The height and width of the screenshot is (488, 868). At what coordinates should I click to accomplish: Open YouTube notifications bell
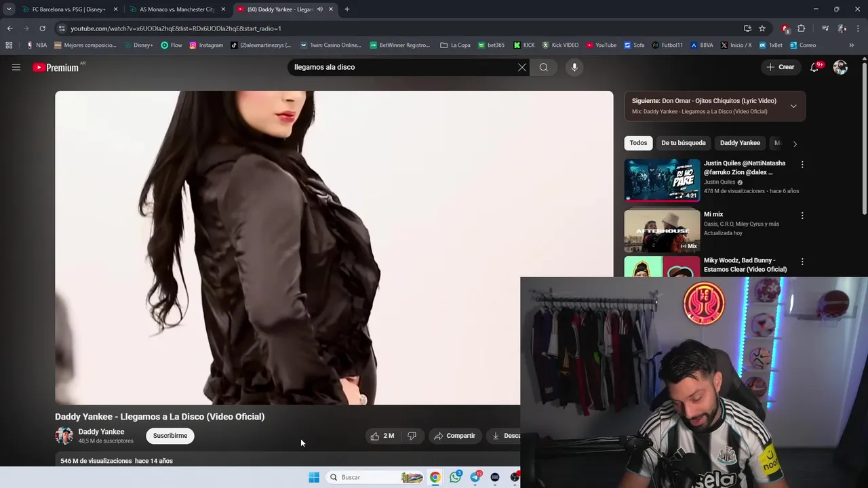tap(815, 67)
